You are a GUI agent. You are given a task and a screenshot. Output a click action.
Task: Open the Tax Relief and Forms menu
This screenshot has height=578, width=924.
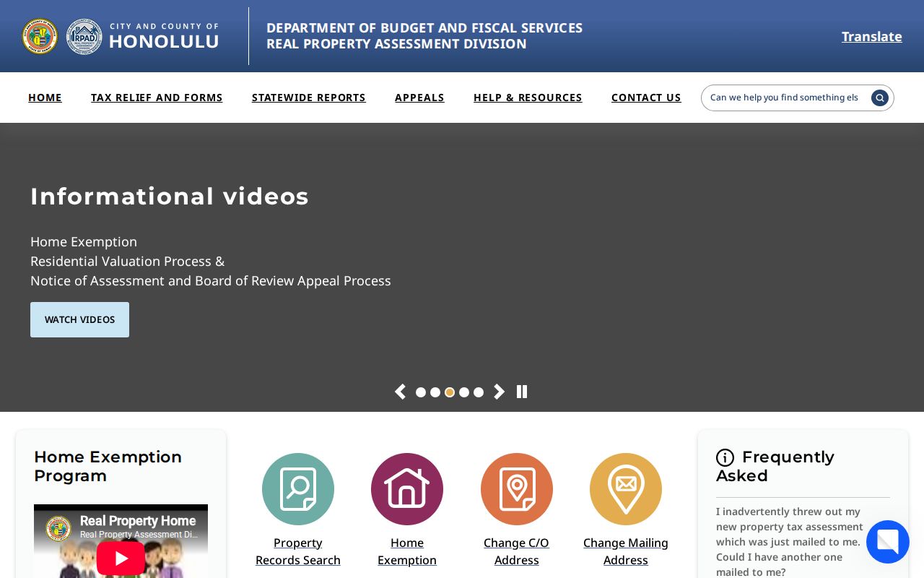[157, 98]
